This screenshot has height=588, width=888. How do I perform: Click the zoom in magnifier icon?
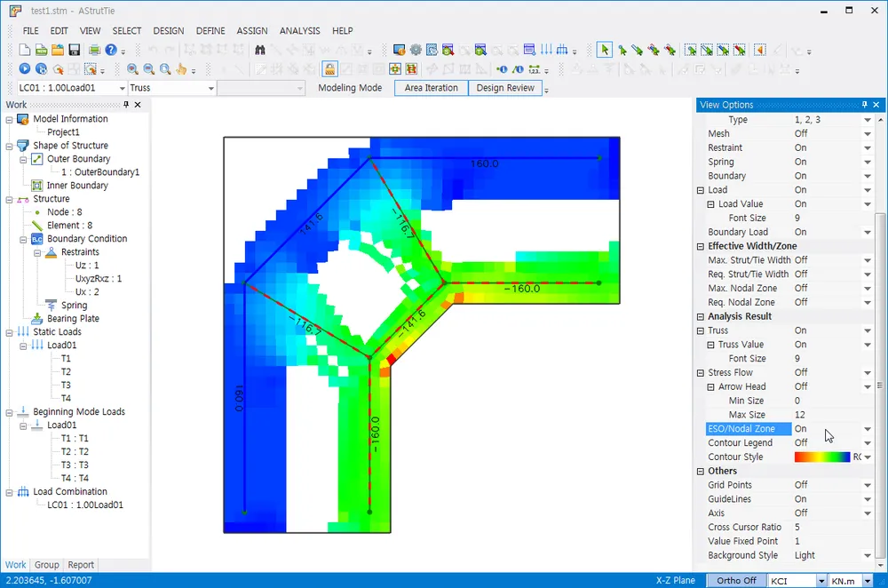coord(132,69)
